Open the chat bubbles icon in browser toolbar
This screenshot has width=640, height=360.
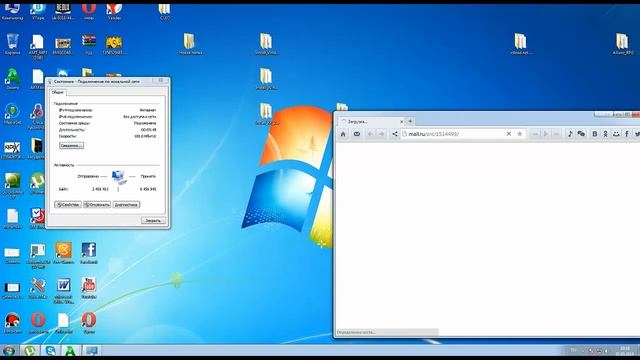click(x=581, y=134)
